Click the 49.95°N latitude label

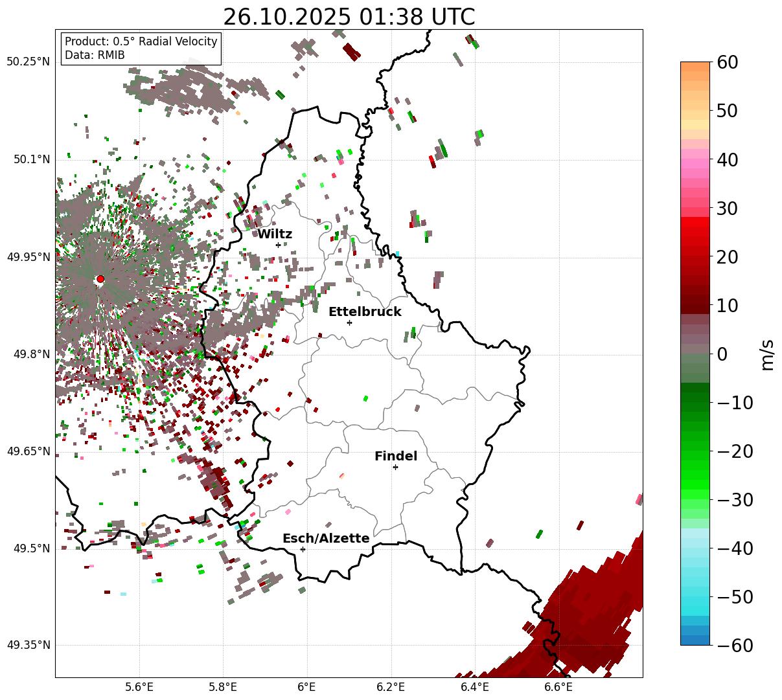[28, 257]
